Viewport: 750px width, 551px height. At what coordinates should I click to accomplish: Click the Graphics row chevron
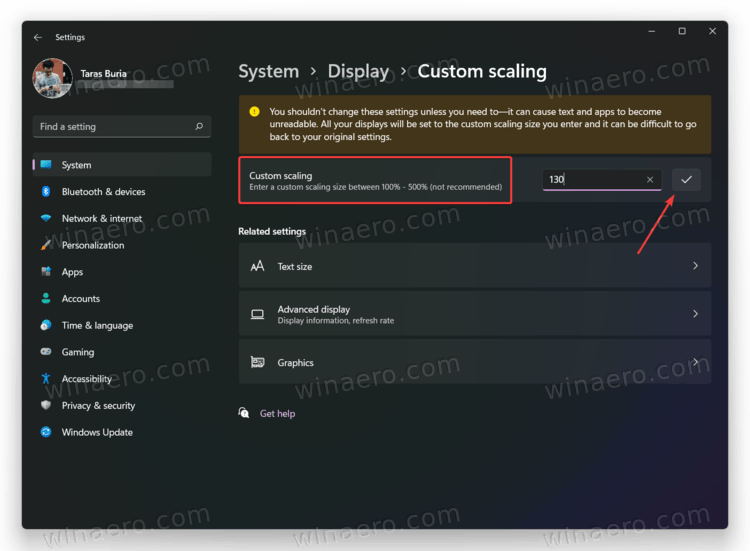(695, 362)
